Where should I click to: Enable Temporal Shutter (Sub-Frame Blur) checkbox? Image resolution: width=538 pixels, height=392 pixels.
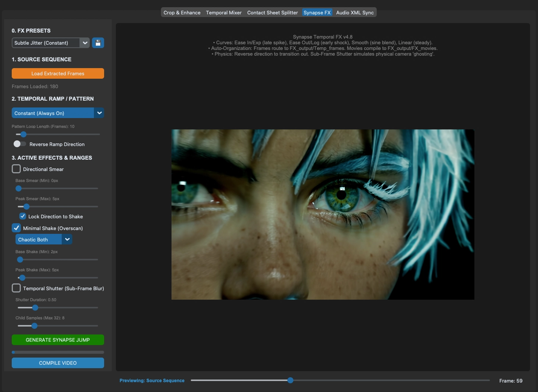[x=16, y=288]
